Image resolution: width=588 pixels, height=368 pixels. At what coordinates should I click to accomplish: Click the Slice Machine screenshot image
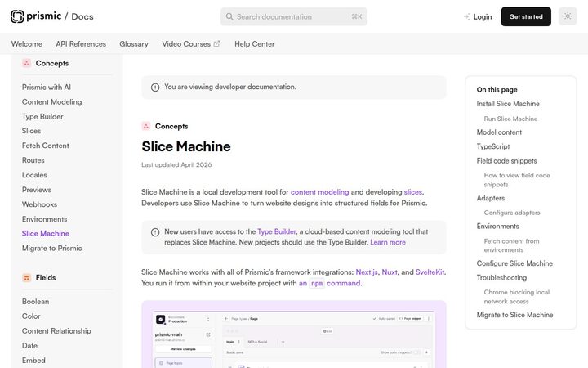[x=294, y=334]
